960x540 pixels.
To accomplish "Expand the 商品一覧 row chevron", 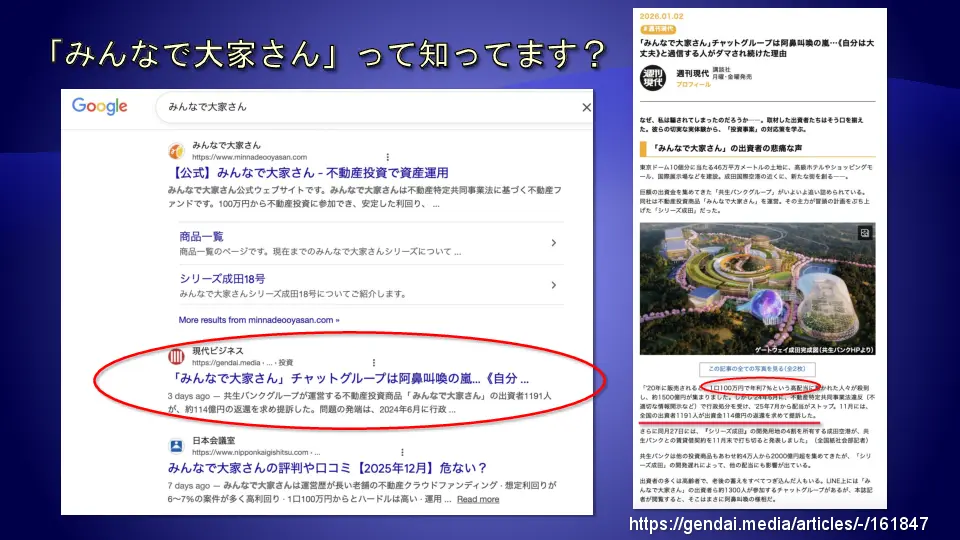I will click(553, 243).
